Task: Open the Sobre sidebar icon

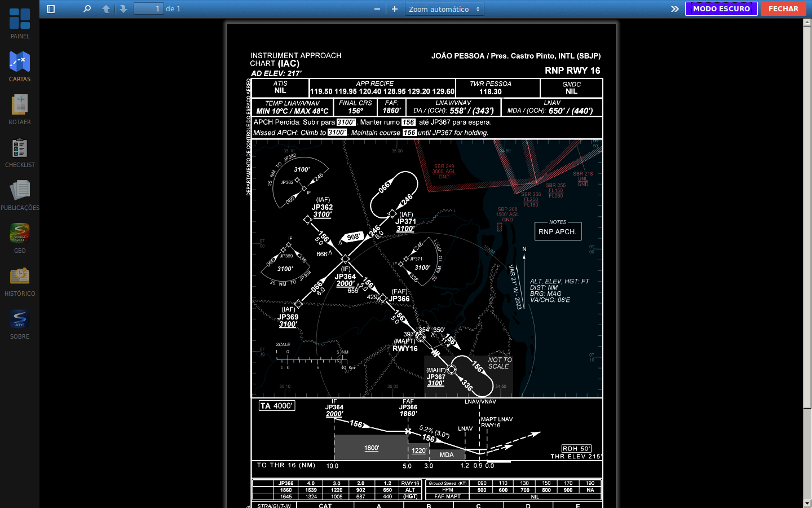Action: point(20,324)
